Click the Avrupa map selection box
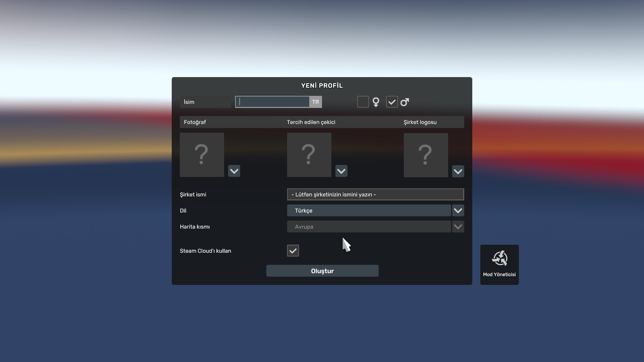This screenshot has width=644, height=362. point(369,227)
